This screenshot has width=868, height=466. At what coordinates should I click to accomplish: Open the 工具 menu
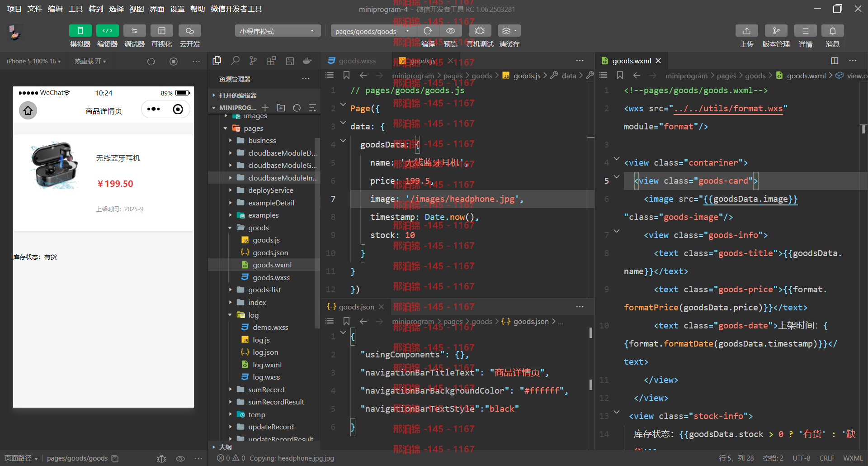[75, 9]
